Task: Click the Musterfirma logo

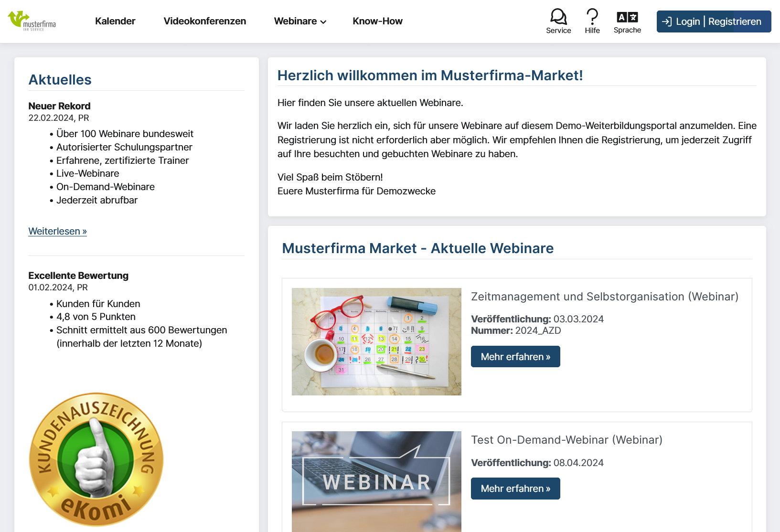Action: click(32, 21)
